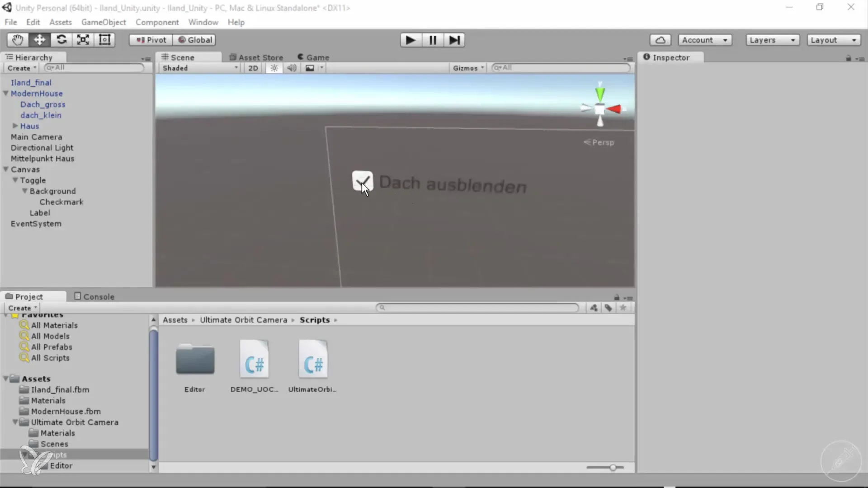Expand the Haus hierarchy node

coord(15,126)
